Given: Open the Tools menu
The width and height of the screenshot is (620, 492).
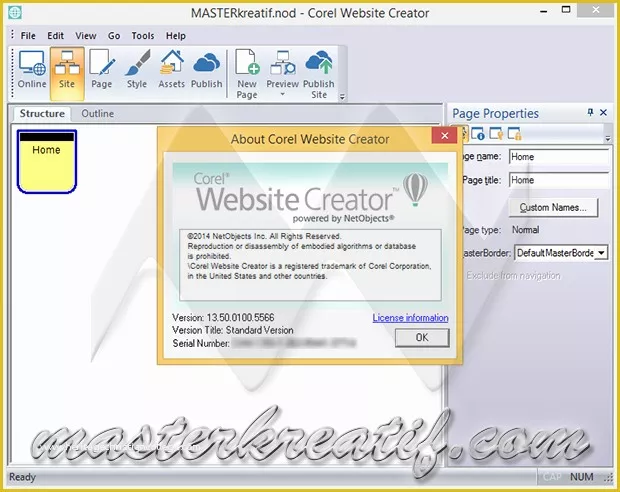Looking at the screenshot, I should click(x=143, y=36).
